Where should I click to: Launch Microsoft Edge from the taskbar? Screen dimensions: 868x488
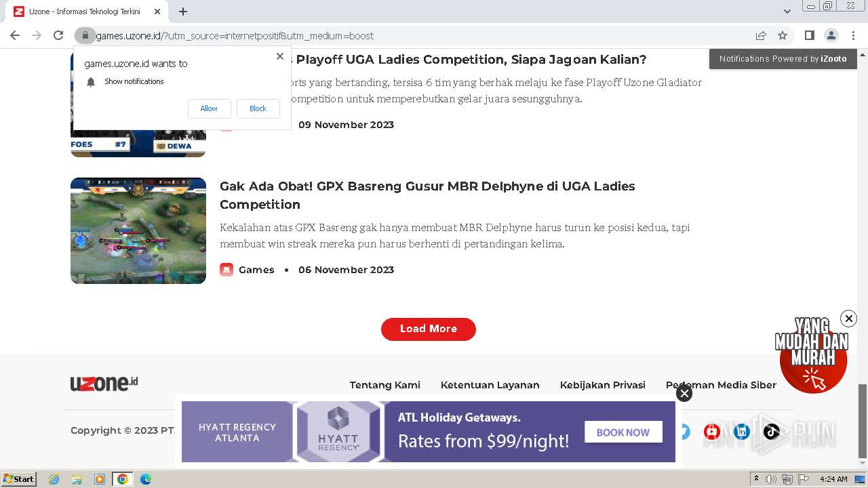(146, 479)
